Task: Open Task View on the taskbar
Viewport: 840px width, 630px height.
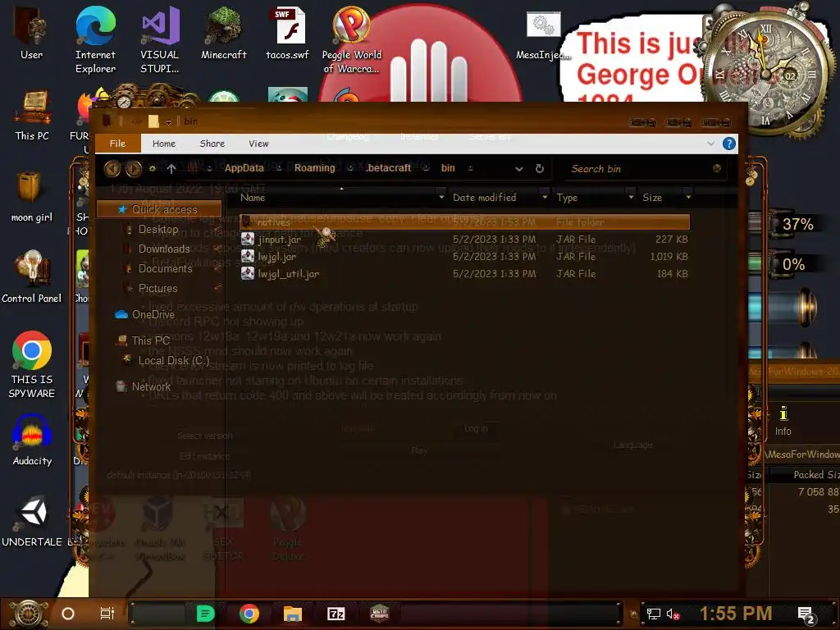Action: (x=107, y=614)
